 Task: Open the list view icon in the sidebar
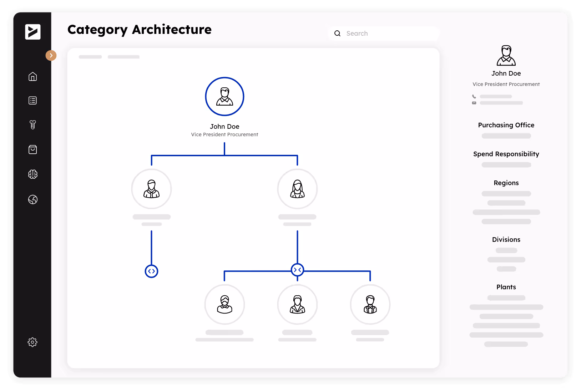coord(32,100)
